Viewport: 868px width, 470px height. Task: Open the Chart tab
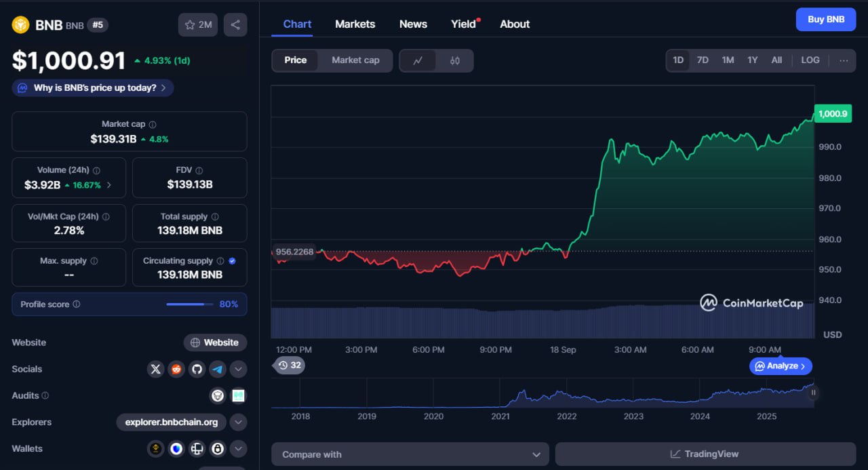297,24
